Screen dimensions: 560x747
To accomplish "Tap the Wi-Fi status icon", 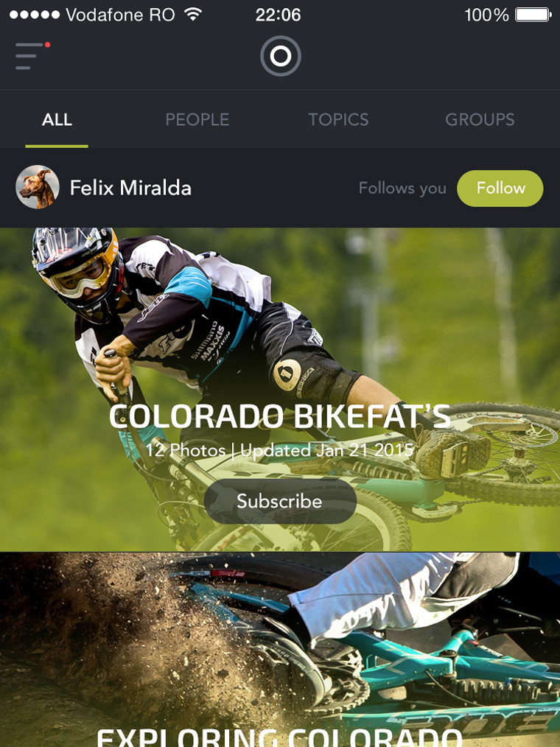I will click(x=193, y=14).
